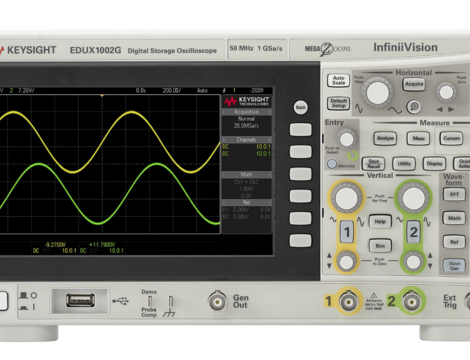Open the Math waveform key
This screenshot has height=360, width=470.
(x=454, y=218)
